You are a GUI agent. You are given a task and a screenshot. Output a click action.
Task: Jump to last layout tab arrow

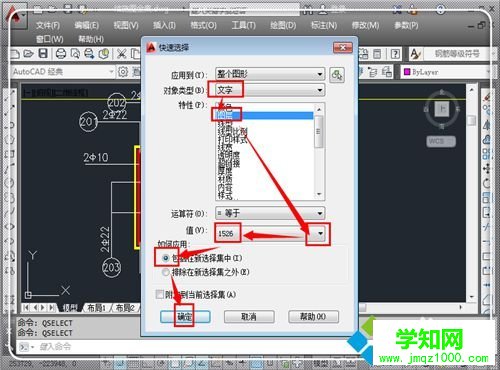point(52,307)
